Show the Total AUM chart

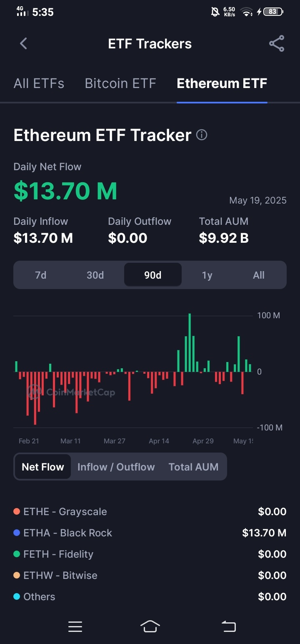[x=193, y=467]
